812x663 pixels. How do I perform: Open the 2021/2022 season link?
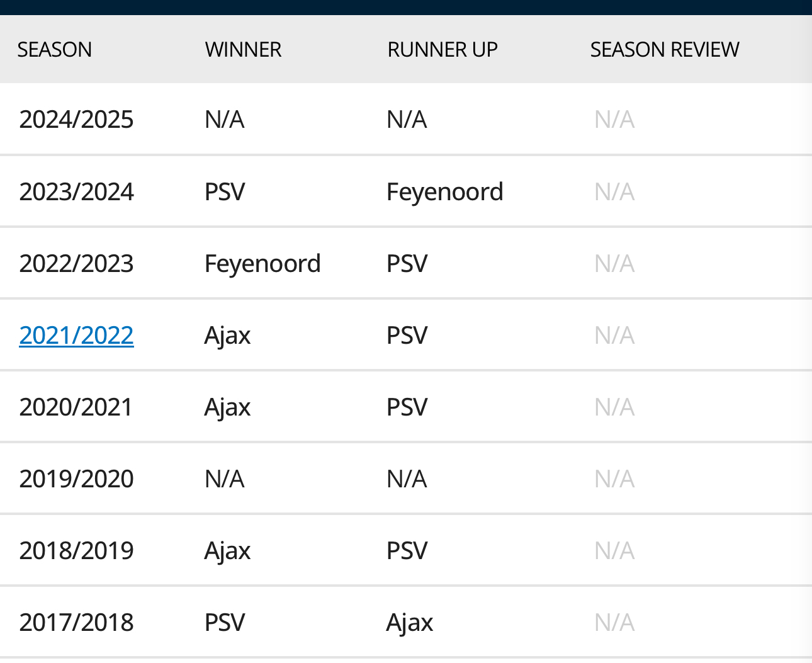(76, 336)
